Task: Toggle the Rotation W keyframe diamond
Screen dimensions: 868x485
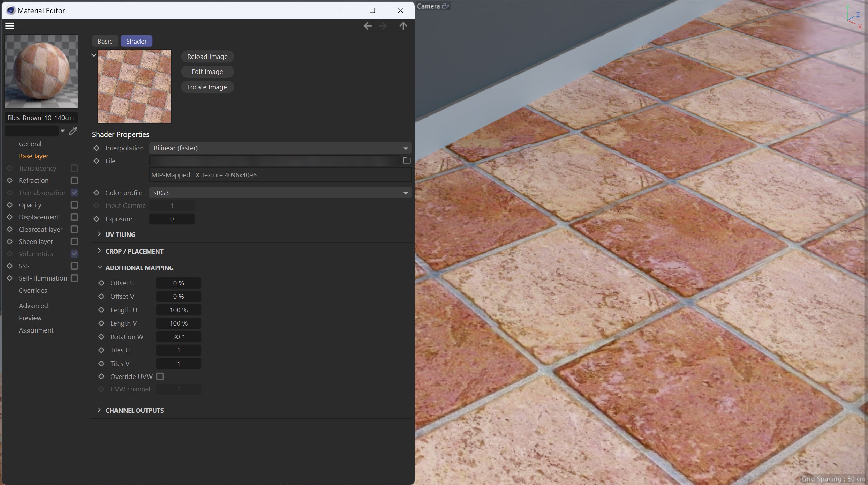Action: 101,337
